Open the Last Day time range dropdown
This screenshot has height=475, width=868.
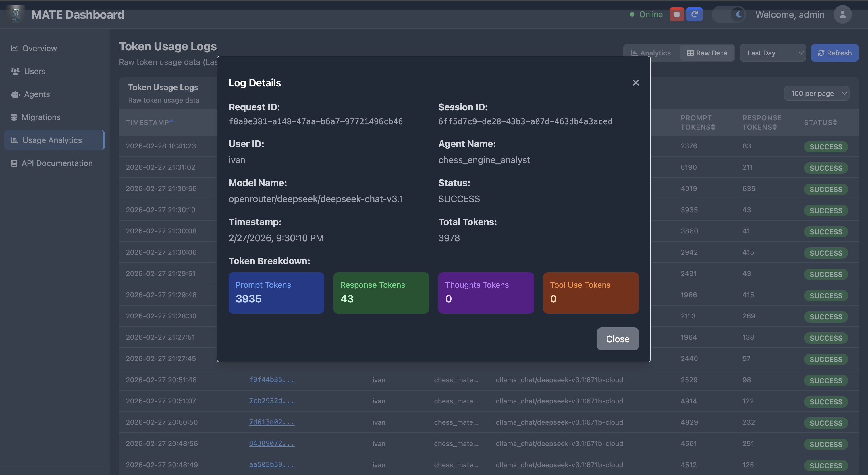773,53
